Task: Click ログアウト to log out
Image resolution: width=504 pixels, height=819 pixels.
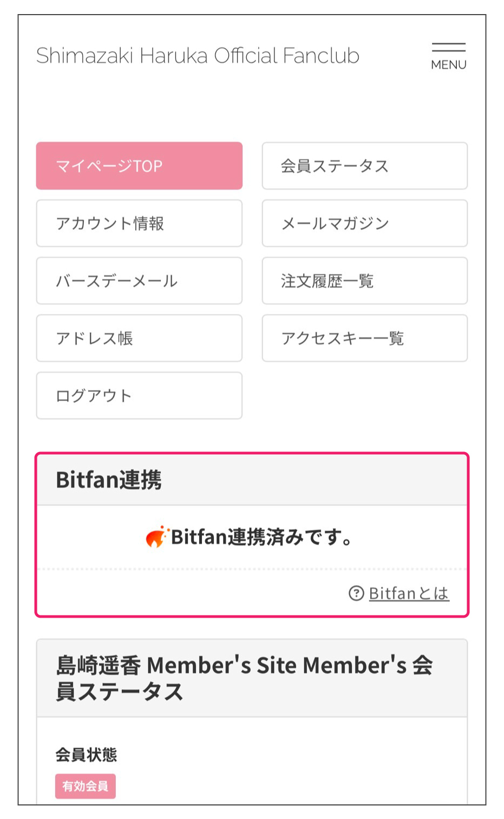Action: click(x=139, y=395)
